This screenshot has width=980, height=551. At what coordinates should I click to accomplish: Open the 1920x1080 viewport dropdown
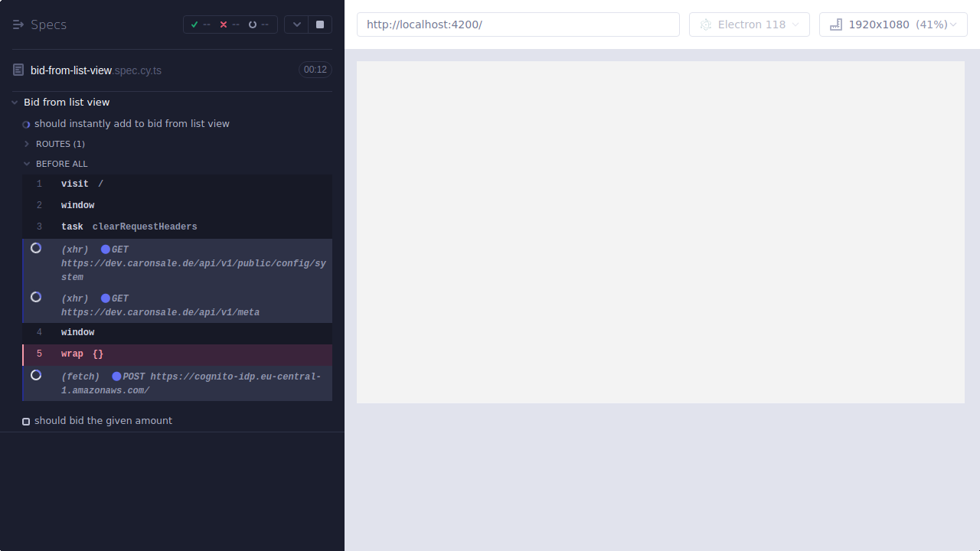[x=893, y=24]
